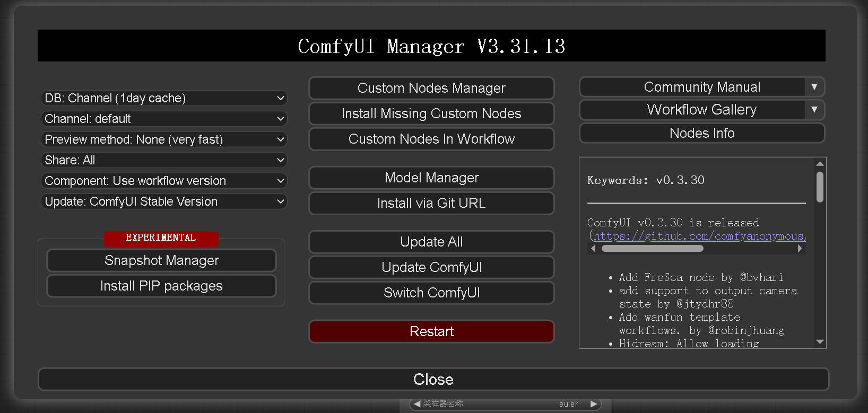The image size is (868, 413).
Task: Click the Update All button
Action: click(x=431, y=242)
